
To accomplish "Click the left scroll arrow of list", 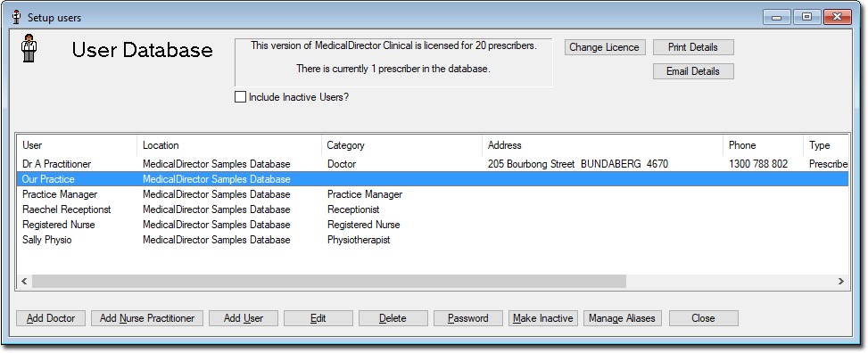I will pos(24,281).
